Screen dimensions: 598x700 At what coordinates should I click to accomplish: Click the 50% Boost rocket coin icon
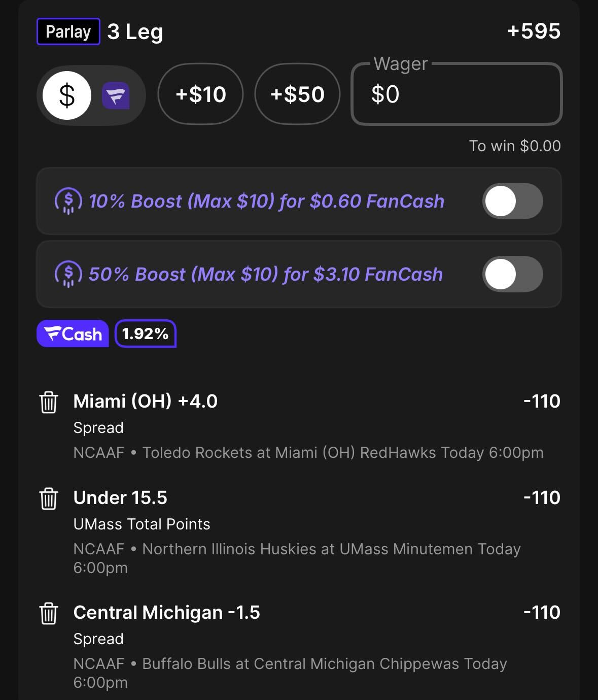[x=68, y=274]
